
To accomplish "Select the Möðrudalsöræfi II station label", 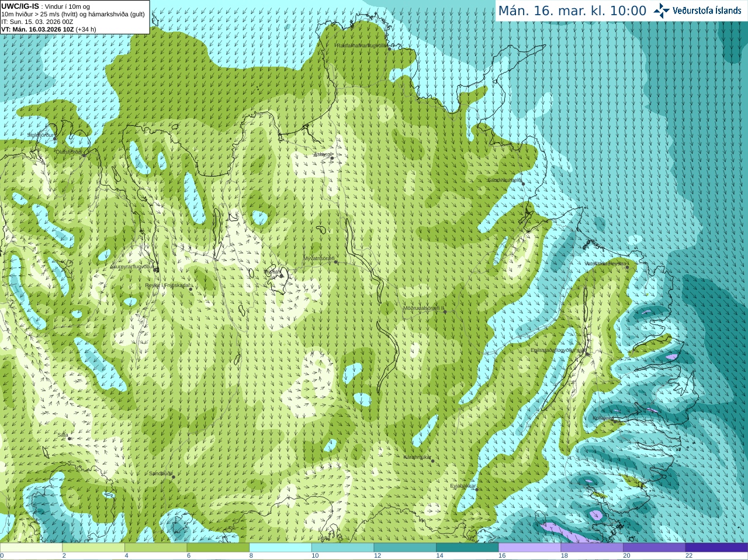I will pyautogui.click(x=424, y=308).
